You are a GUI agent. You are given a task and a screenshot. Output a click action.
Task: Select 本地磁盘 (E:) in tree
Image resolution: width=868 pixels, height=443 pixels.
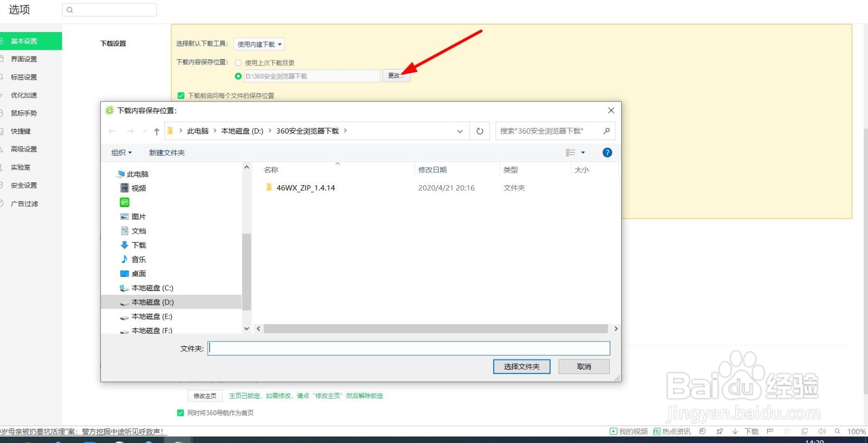click(x=146, y=317)
